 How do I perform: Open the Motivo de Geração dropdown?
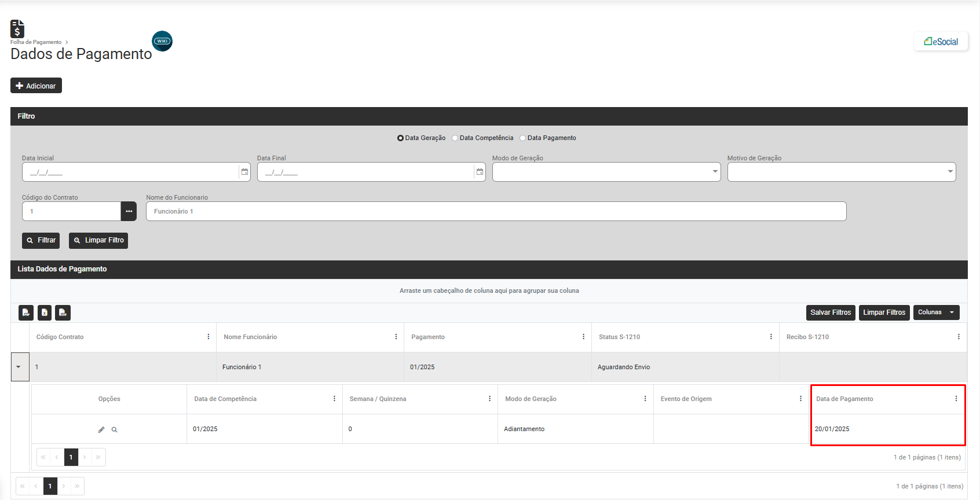pos(841,172)
